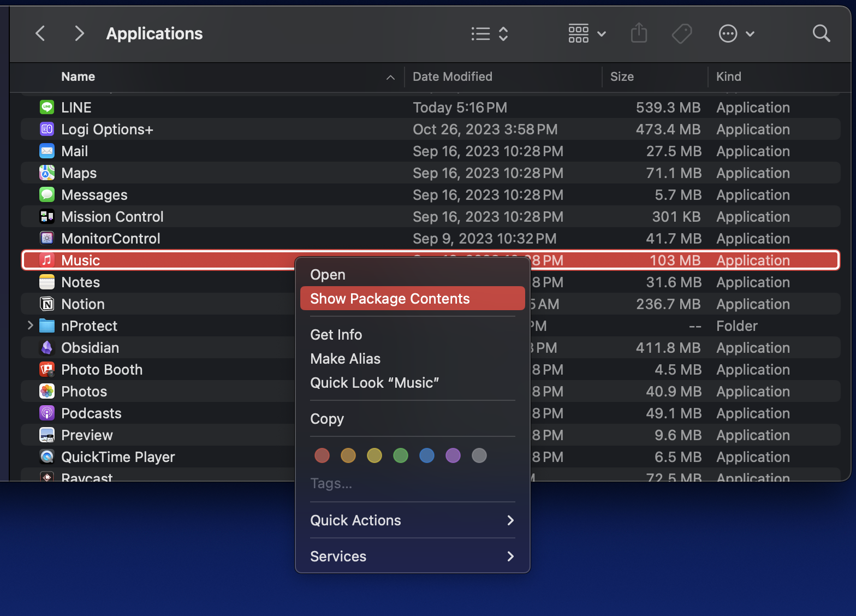Viewport: 856px width, 616px height.
Task: Choose Make Alias from the context menu
Action: (x=413, y=359)
